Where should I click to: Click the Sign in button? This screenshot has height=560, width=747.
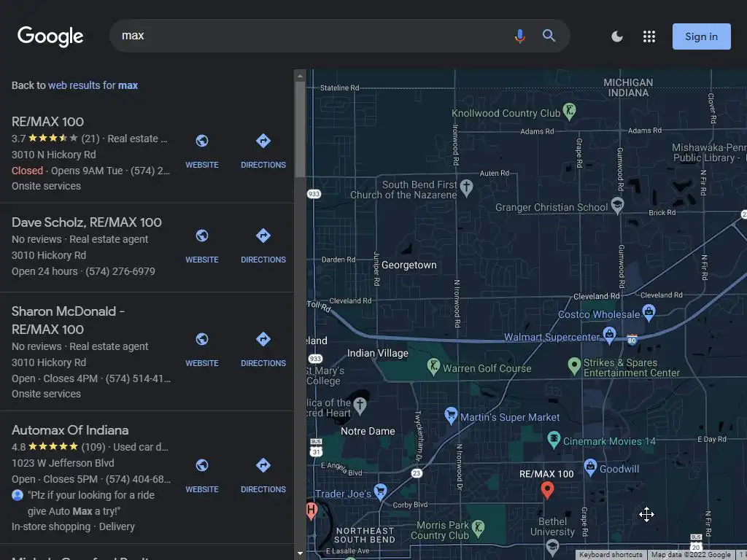701,36
